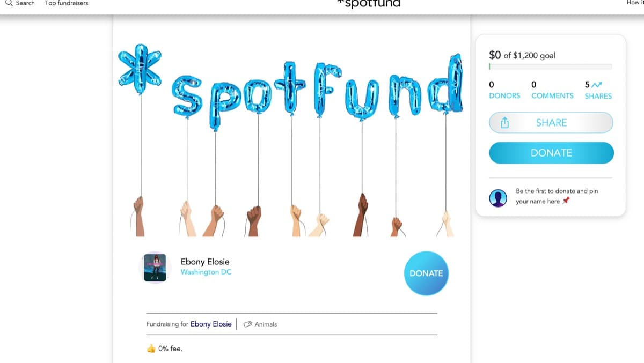The height and width of the screenshot is (363, 644).
Task: Click the Washington DC location link
Action: click(206, 272)
